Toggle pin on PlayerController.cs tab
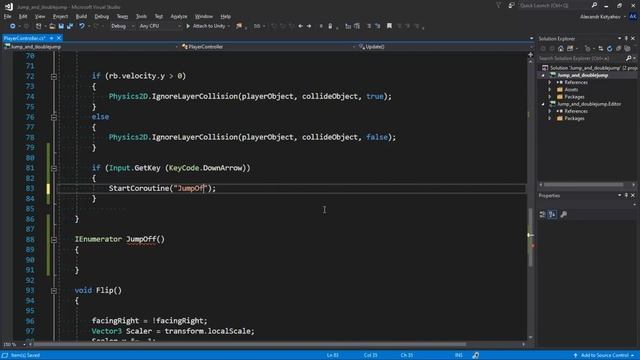The height and width of the screenshot is (360, 640). (x=51, y=38)
